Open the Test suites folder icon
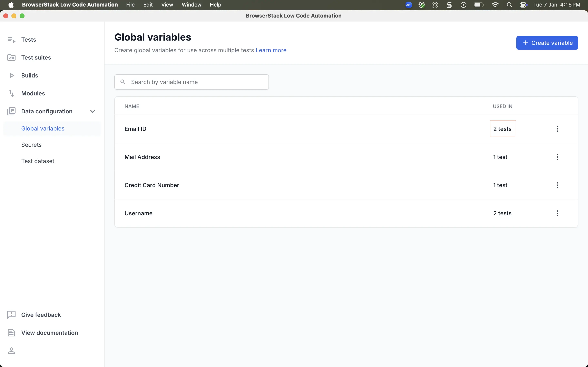The image size is (588, 367). pos(11,57)
